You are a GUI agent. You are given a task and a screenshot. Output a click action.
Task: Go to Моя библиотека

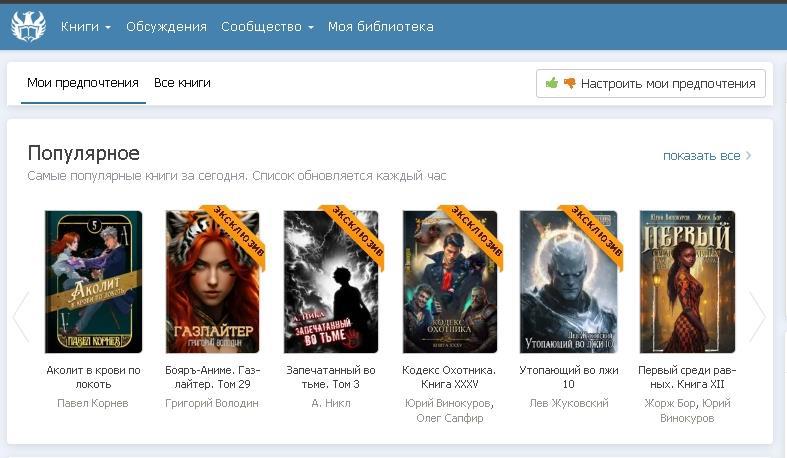380,27
